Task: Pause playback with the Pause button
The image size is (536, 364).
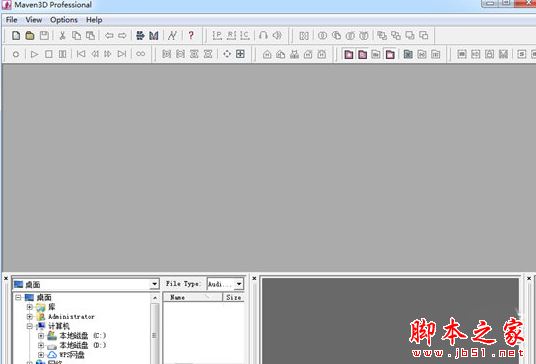Action: point(63,54)
